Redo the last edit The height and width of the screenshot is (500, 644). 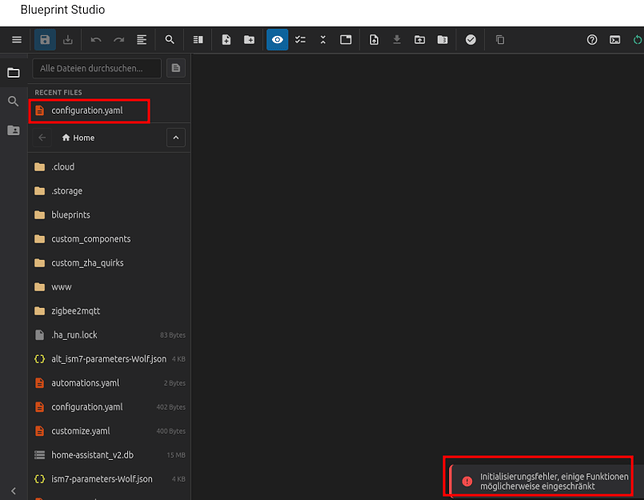coord(119,40)
